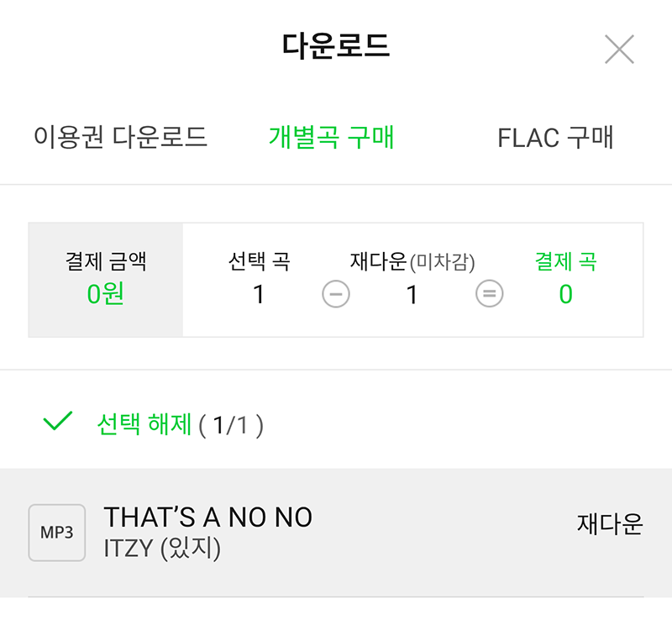Click the 결제 금액 0원 amount box
Image resolution: width=672 pixels, height=620 pixels.
[x=106, y=280]
